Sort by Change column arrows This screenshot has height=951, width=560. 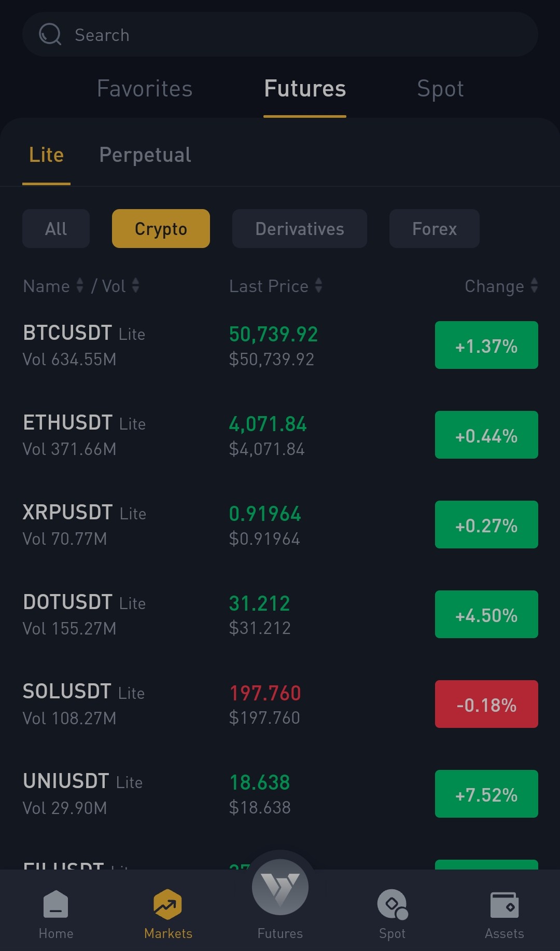click(x=535, y=285)
